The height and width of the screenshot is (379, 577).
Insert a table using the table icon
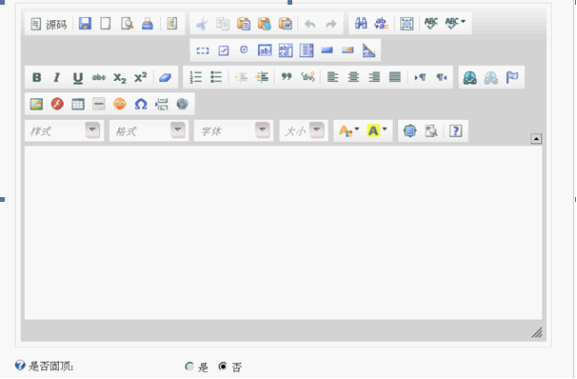[78, 104]
